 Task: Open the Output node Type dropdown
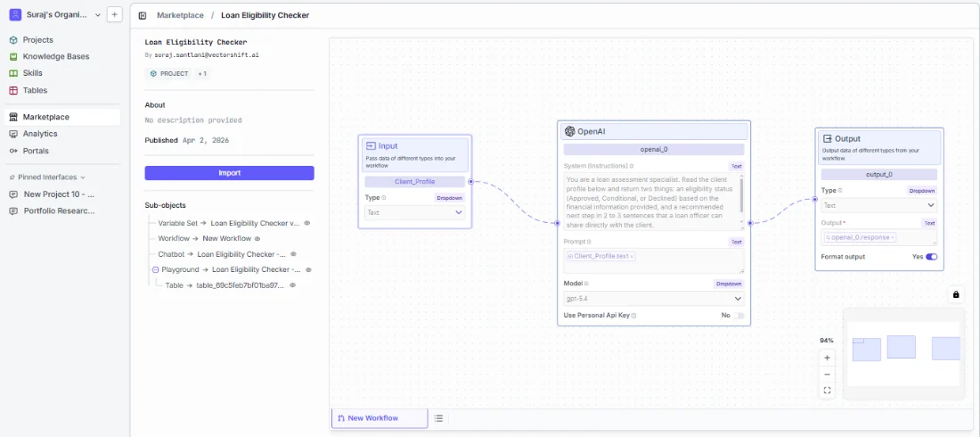(878, 205)
